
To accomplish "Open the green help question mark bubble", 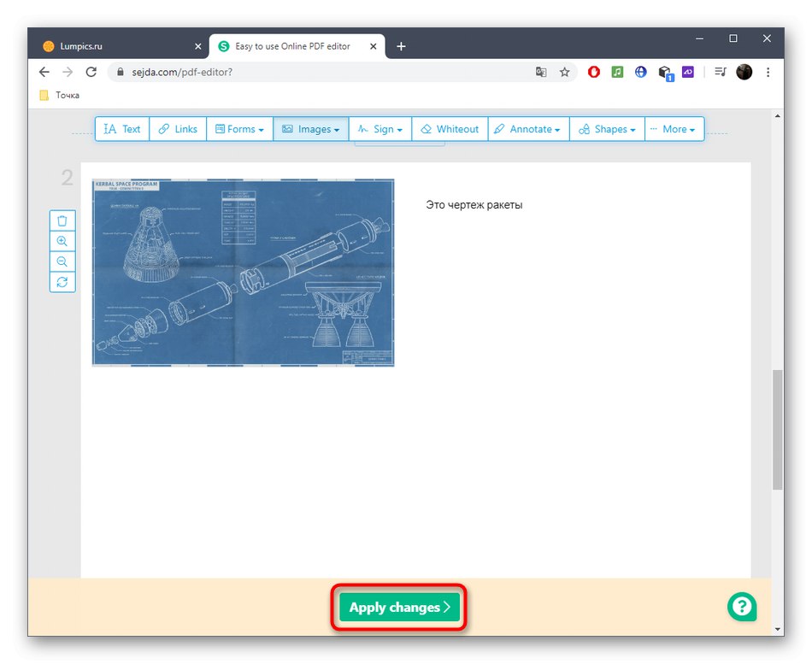I will click(741, 607).
